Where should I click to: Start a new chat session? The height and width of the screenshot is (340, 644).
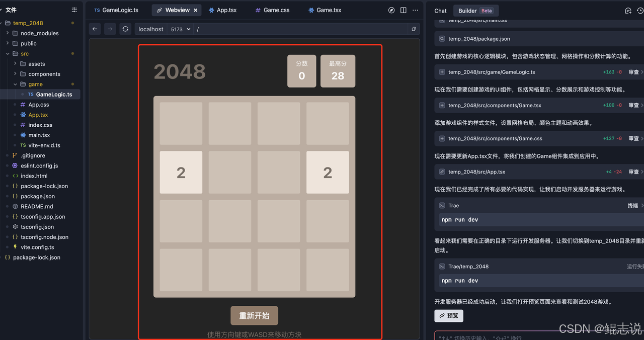(x=628, y=11)
